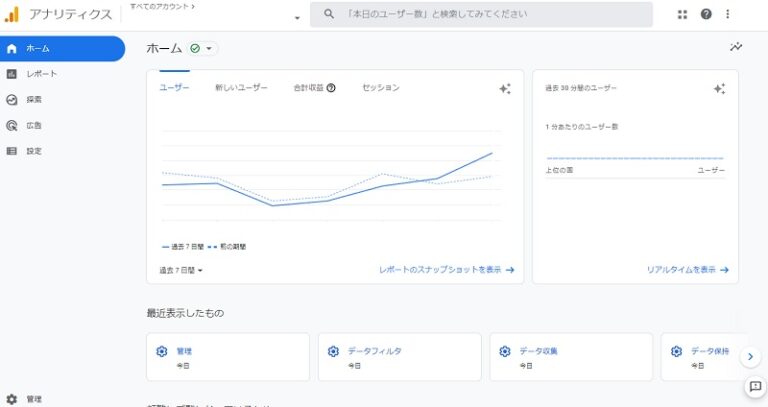
Task: Open the three-dot more options menu
Action: (x=728, y=14)
